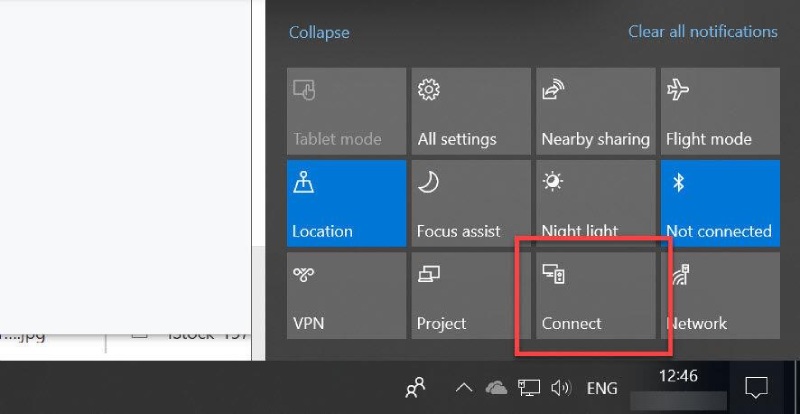Click the volume speaker tray icon
The width and height of the screenshot is (800, 414).
(560, 388)
